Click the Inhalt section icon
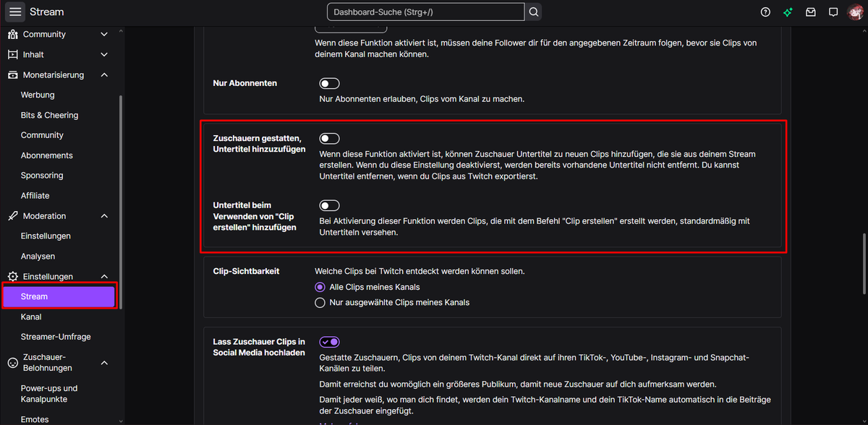The image size is (868, 425). [x=12, y=54]
